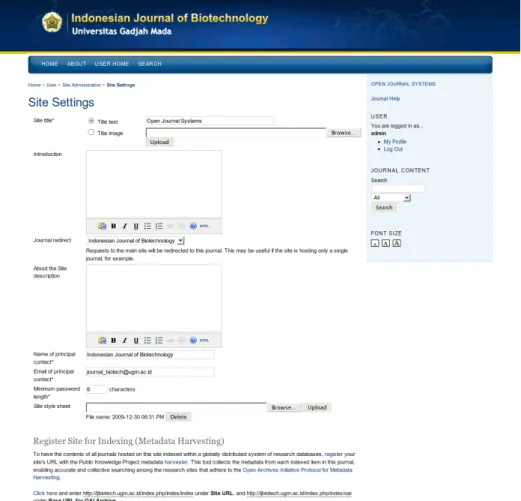The image size is (521, 501).
Task: Set medium font size icon
Action: 386,243
